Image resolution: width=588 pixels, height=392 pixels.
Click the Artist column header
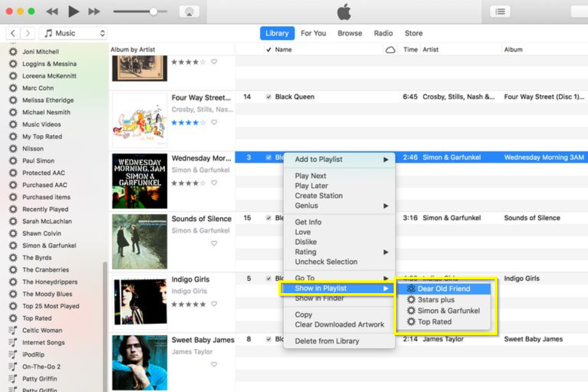(x=430, y=50)
